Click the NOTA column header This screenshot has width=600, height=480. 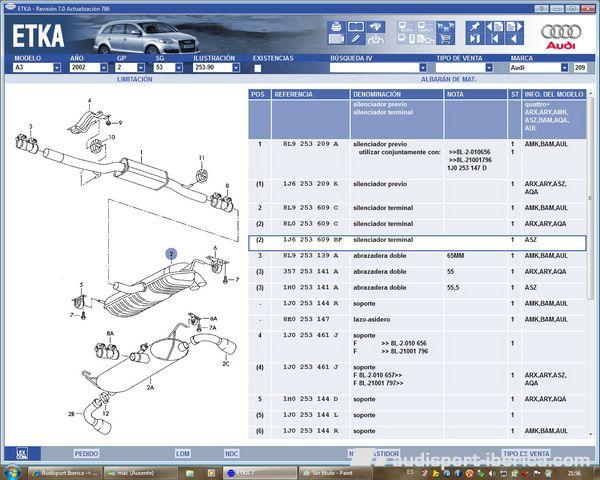point(475,94)
